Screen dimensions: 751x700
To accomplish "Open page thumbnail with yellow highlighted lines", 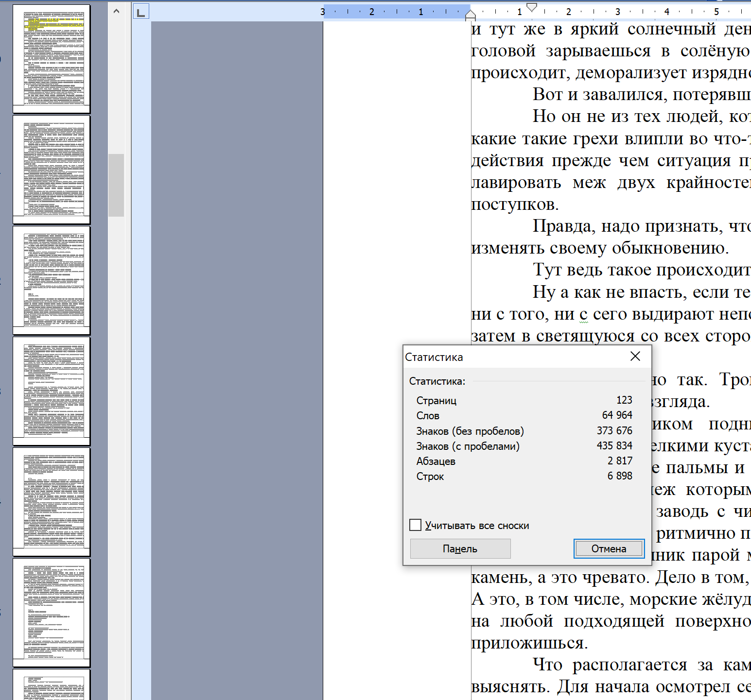I will 52,58.
